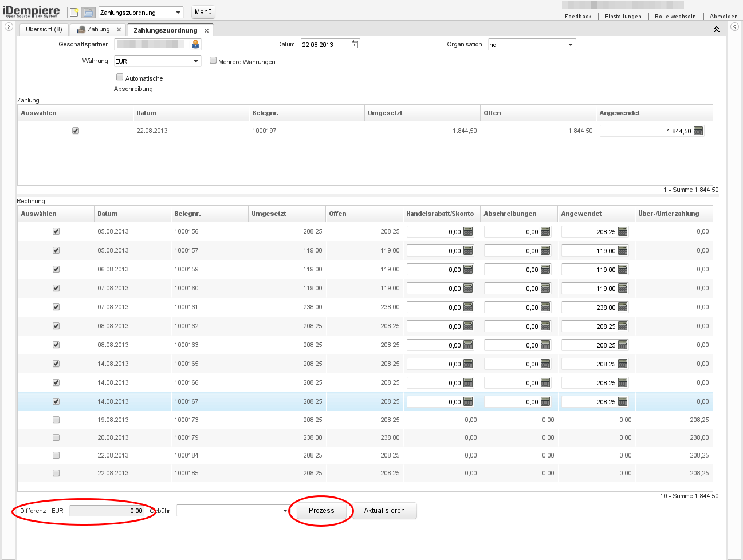The width and height of the screenshot is (743, 560).
Task: Toggle the Mehrere Währungen checkbox
Action: pos(213,60)
